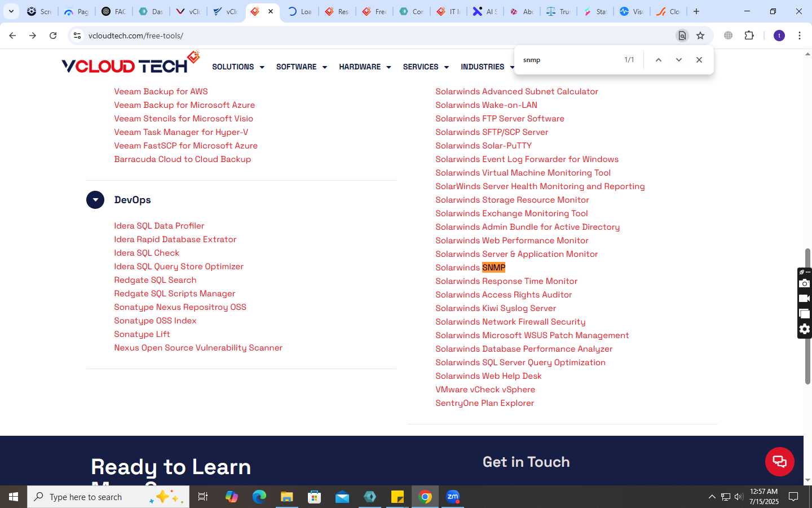Open Sonatype Lift link
This screenshot has height=508, width=812.
tap(142, 334)
